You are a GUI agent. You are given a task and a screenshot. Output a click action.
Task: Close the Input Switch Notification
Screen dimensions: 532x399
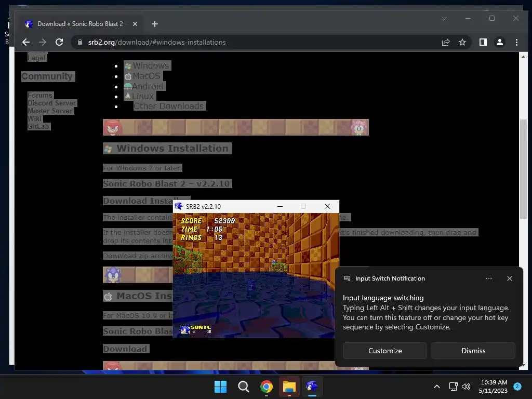[x=509, y=278]
